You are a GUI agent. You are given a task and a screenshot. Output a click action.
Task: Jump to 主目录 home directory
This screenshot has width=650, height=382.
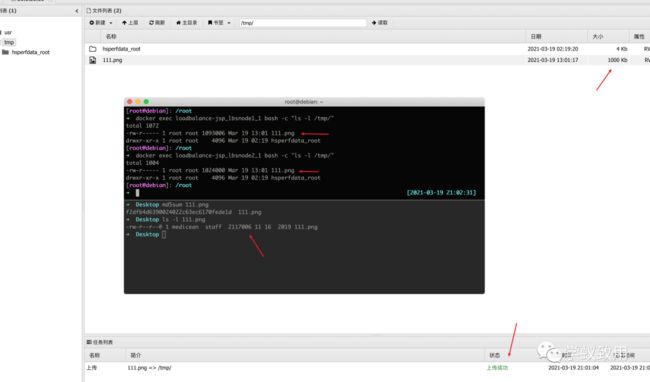(x=187, y=23)
